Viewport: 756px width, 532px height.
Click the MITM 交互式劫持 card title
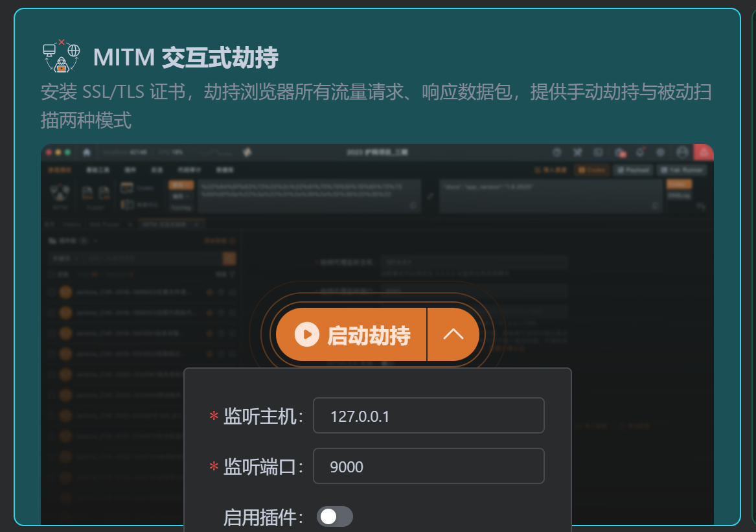point(185,58)
